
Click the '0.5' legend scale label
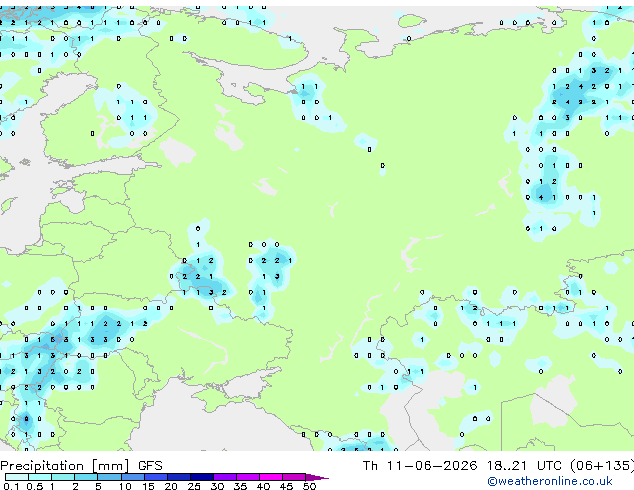pyautogui.click(x=35, y=486)
